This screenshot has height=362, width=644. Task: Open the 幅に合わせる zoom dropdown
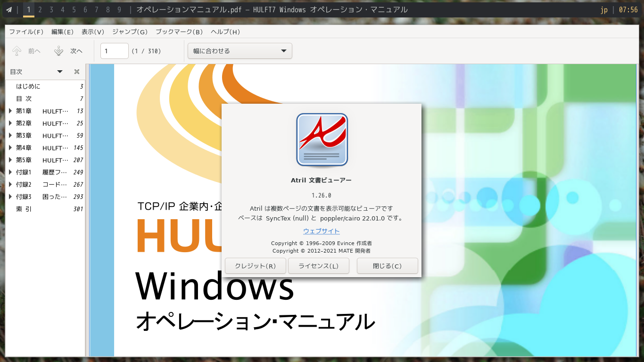point(240,51)
